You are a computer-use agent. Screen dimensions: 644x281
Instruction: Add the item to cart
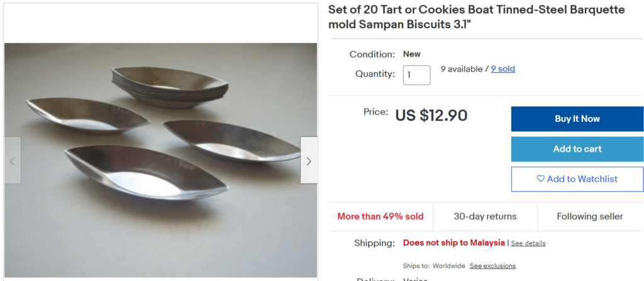[577, 149]
